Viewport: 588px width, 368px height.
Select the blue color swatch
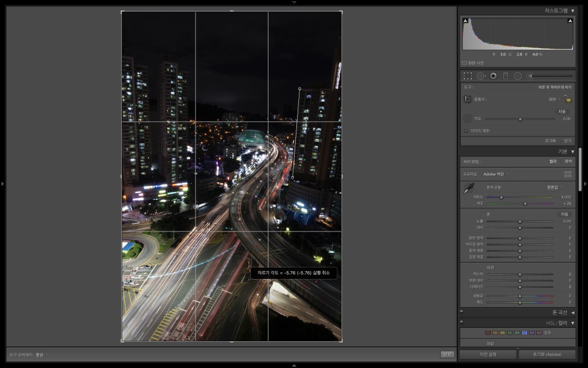coord(525,333)
